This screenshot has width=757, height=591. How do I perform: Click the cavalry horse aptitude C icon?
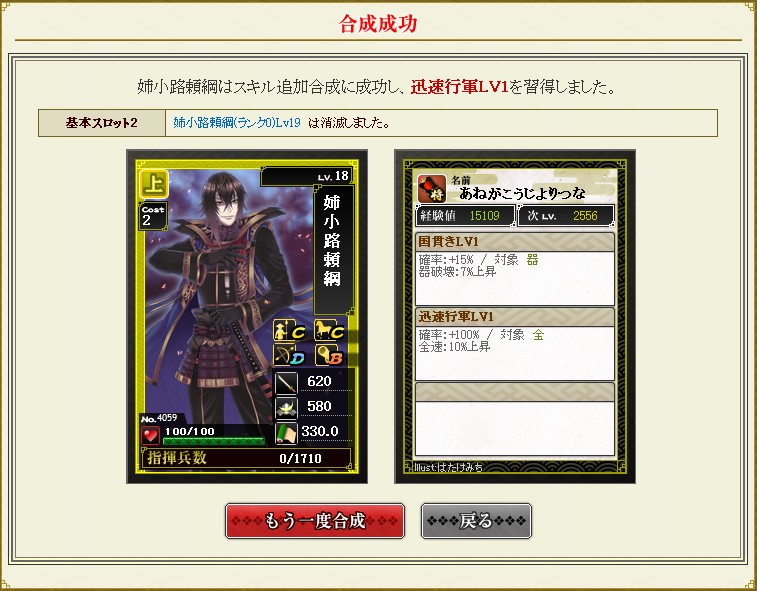pos(329,330)
